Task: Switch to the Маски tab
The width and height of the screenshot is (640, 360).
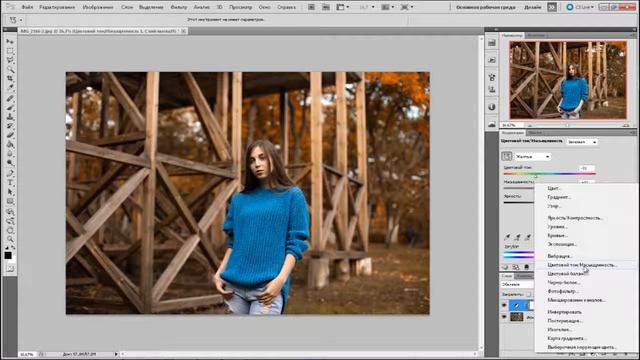Action: (x=535, y=133)
